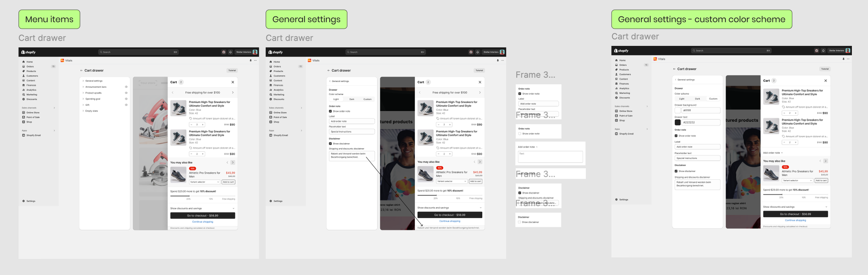The height and width of the screenshot is (275, 868).
Task: Select Dark color scheme in middle General settings frame
Action: [x=352, y=99]
